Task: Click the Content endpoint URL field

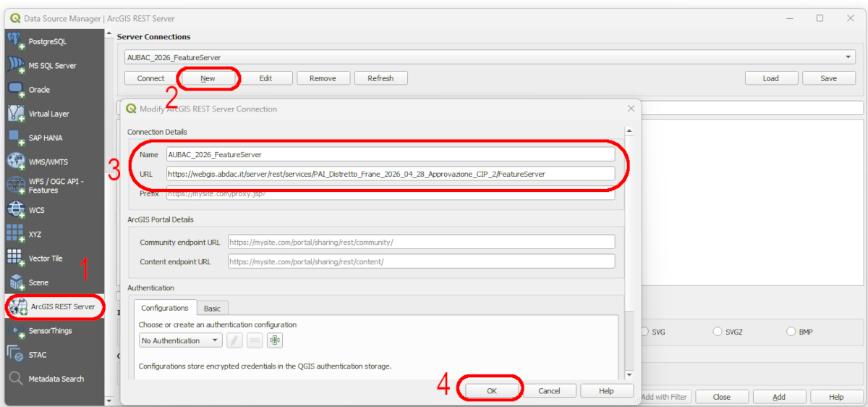Action: (421, 261)
